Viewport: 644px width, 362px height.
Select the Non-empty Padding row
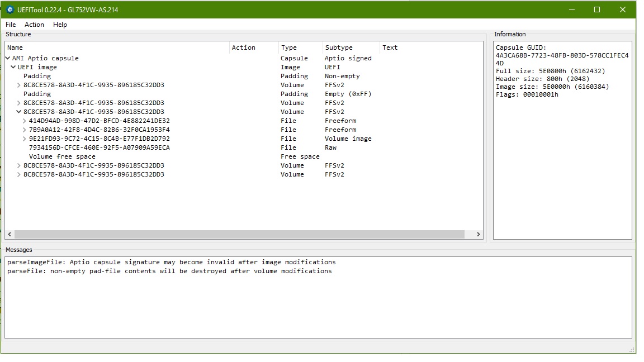37,76
